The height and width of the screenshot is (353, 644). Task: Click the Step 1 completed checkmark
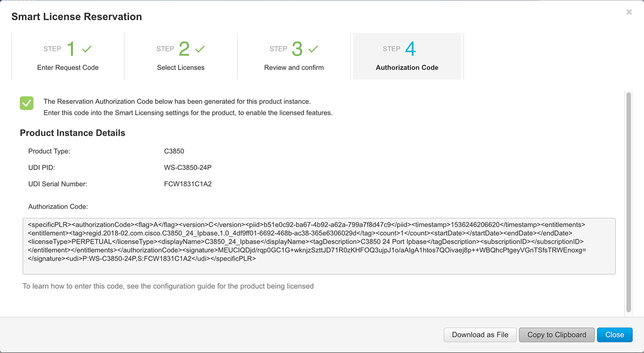[87, 49]
